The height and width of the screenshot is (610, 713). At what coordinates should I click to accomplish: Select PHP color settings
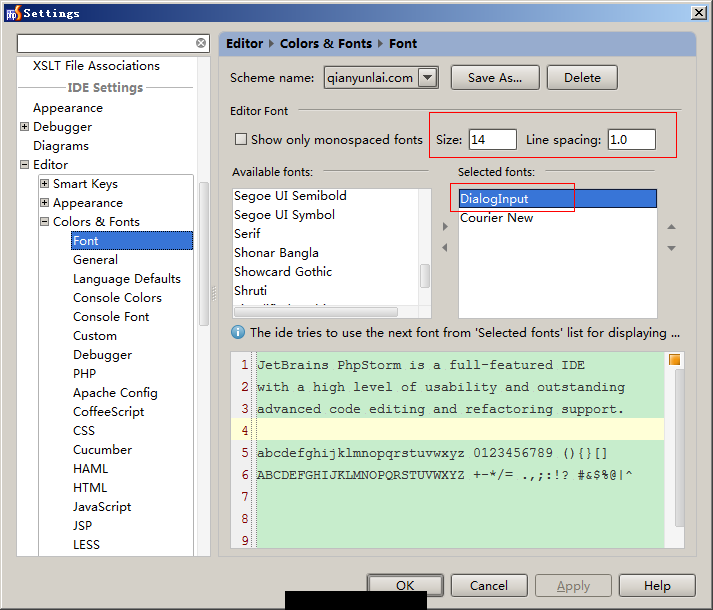tap(85, 374)
